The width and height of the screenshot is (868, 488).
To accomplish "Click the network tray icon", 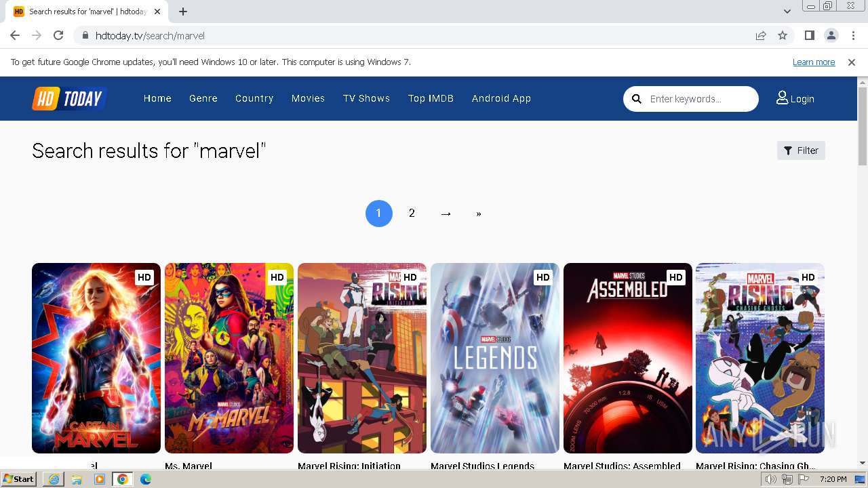I will (787, 479).
